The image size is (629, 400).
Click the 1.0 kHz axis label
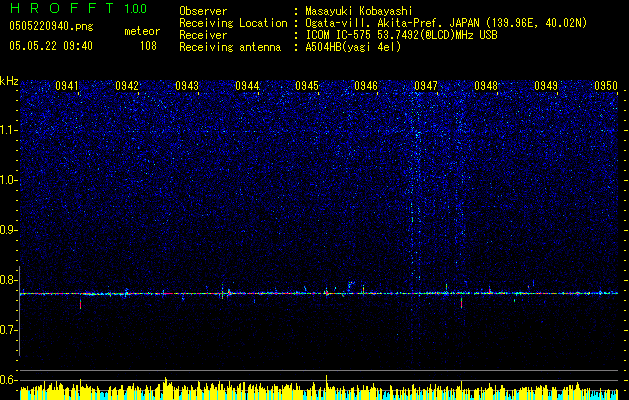[x=9, y=180]
